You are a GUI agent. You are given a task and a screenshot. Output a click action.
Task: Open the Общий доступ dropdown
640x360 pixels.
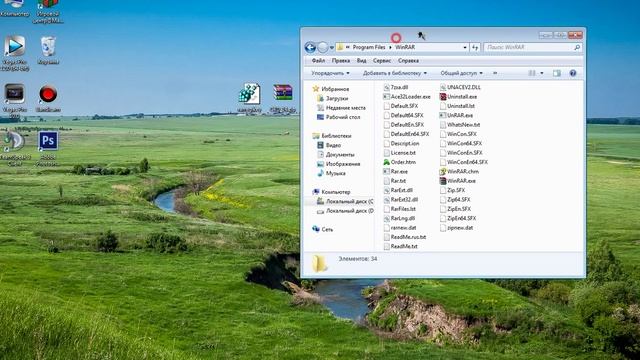click(x=461, y=73)
